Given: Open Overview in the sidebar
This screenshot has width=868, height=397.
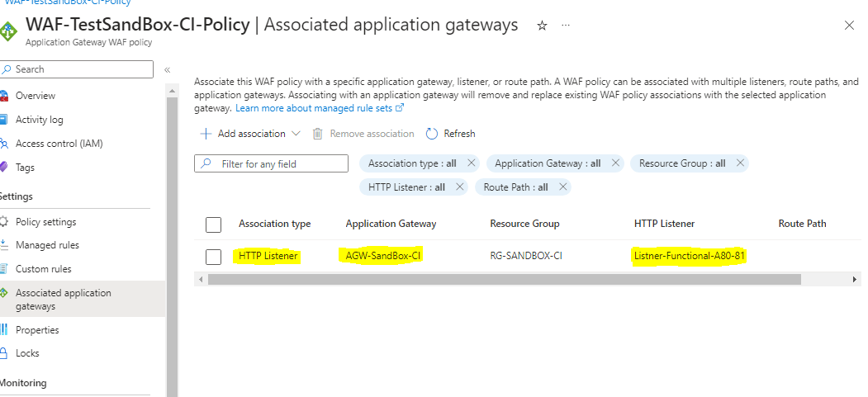Looking at the screenshot, I should (36, 96).
